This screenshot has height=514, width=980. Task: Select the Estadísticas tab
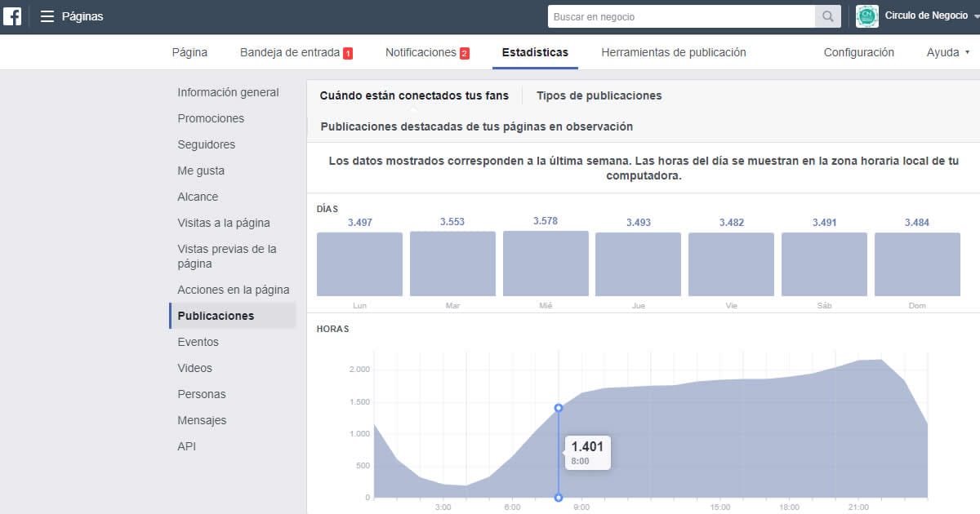point(535,52)
